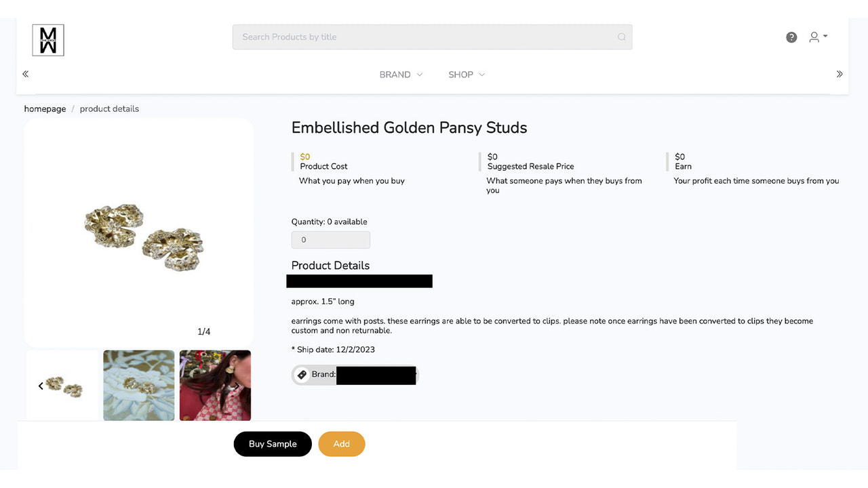View the main pansy studs product image

point(138,232)
